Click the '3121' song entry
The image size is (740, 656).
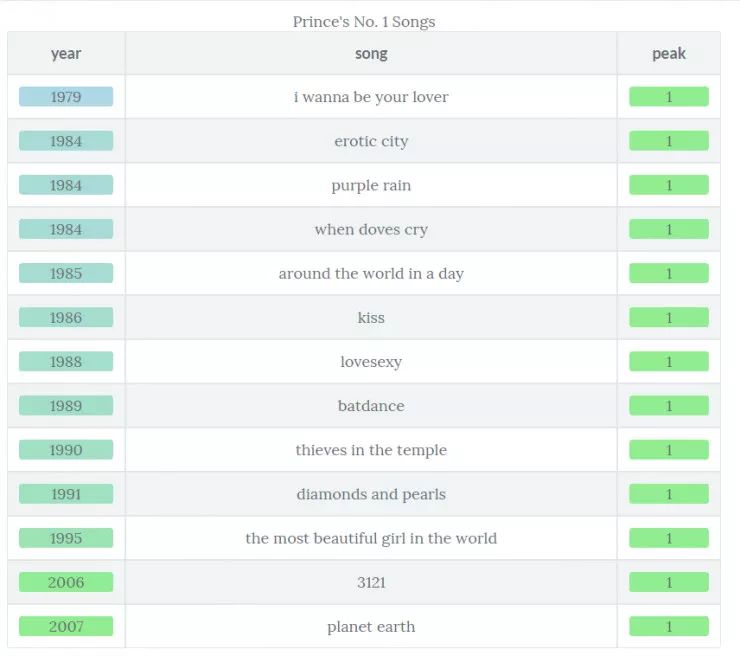pyautogui.click(x=371, y=582)
